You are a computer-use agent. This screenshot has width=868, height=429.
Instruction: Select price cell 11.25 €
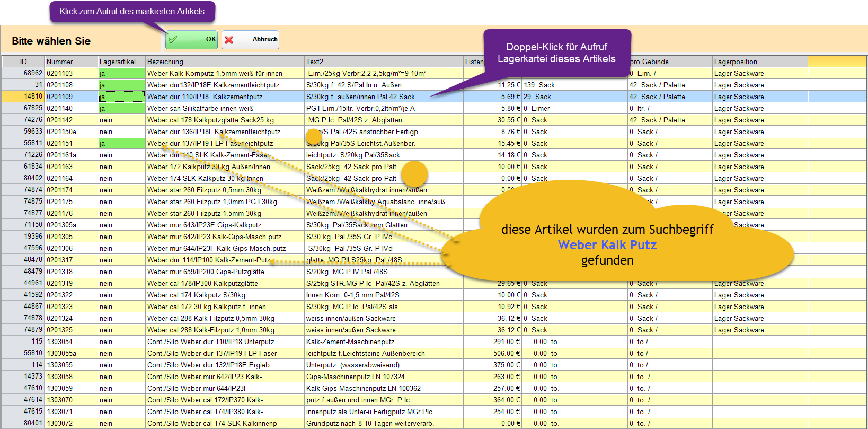pyautogui.click(x=492, y=85)
